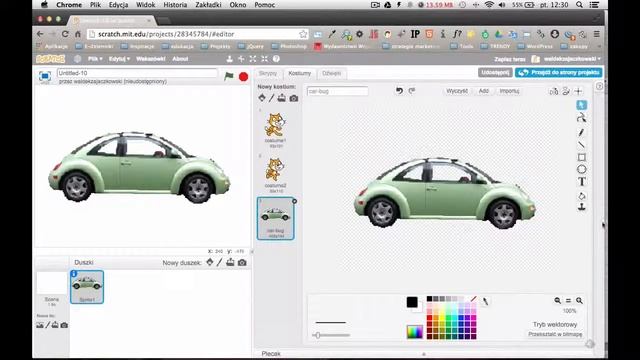Select the Pencil tool
Image resolution: width=640 pixels, height=360 pixels.
point(582,132)
